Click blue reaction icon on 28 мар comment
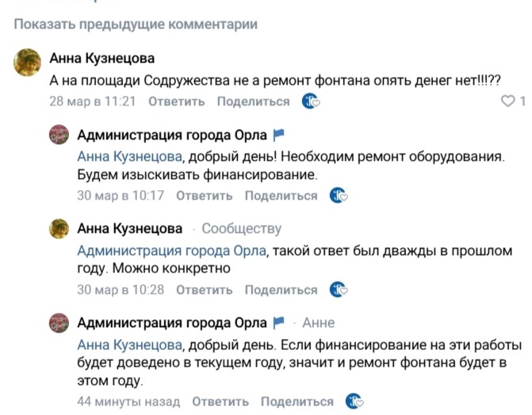This screenshot has height=415, width=532. tap(311, 101)
